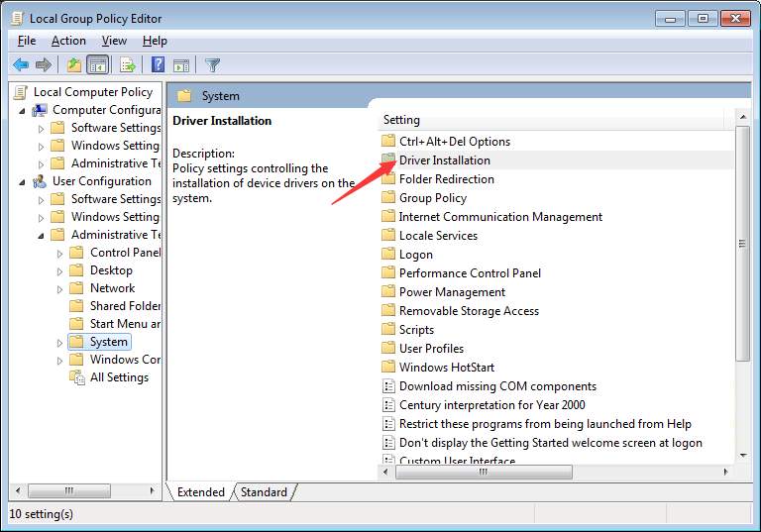Open the File menu
Image resolution: width=761 pixels, height=532 pixels.
click(x=27, y=41)
